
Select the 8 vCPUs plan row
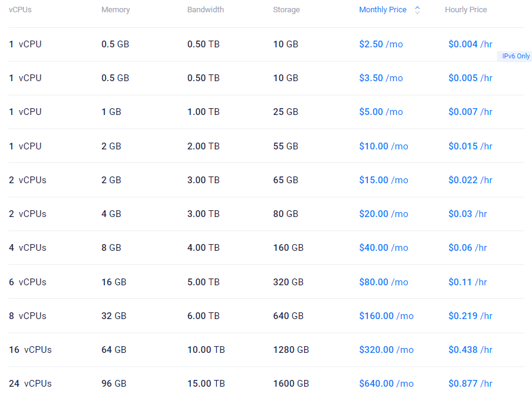28,316
